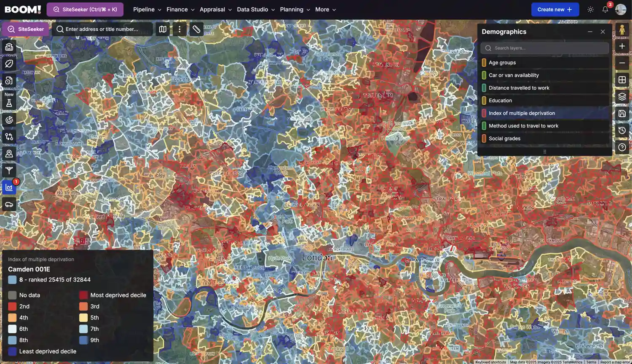This screenshot has height=364, width=632.
Task: Toggle the Education layer
Action: [545, 101]
